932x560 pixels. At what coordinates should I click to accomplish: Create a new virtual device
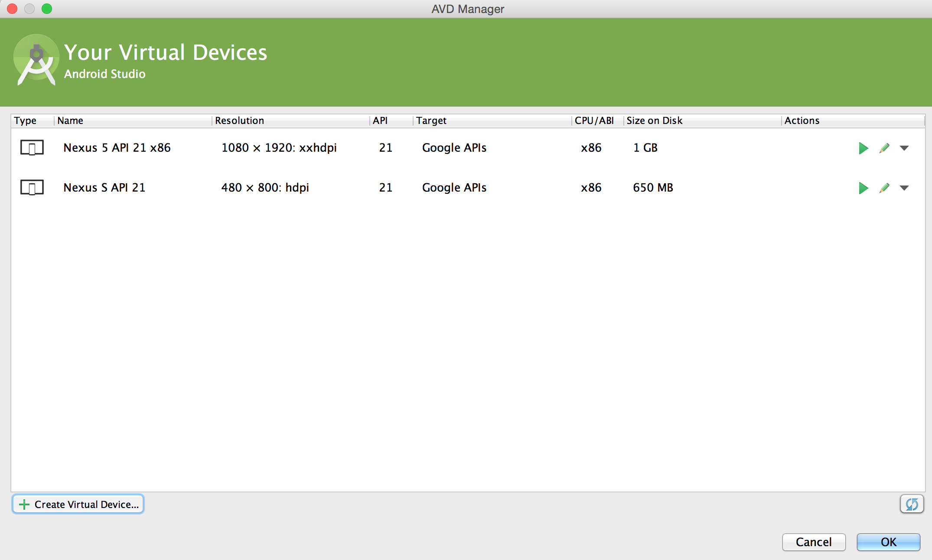(78, 504)
